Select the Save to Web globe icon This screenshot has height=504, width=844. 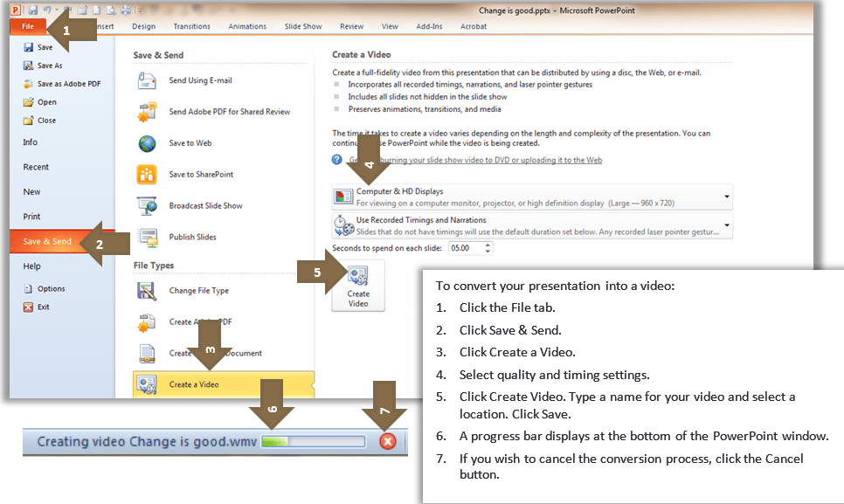(x=147, y=143)
